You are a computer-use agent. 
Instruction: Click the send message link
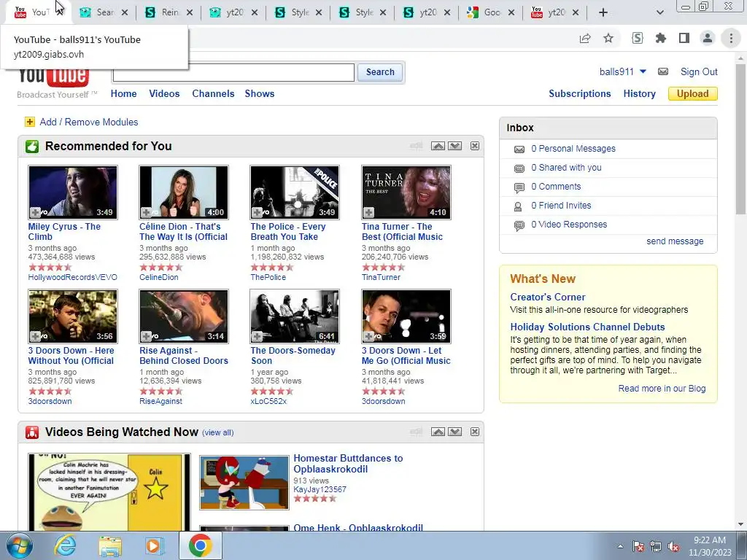675,241
